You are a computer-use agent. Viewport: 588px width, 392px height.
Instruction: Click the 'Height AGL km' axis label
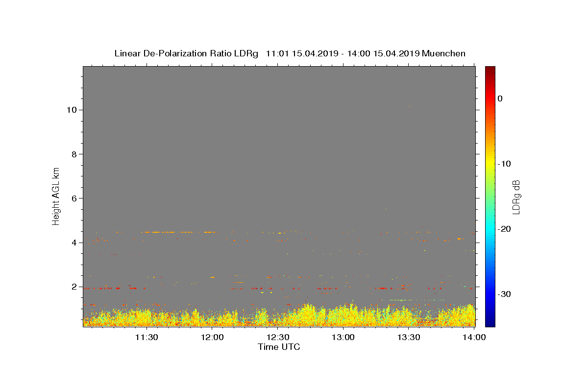point(56,196)
